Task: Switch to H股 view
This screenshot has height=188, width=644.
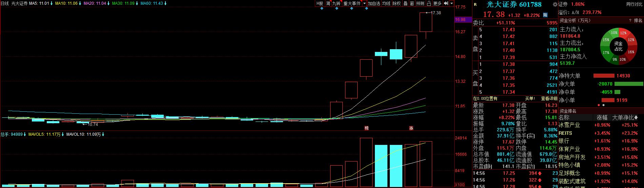Action: (x=320, y=3)
